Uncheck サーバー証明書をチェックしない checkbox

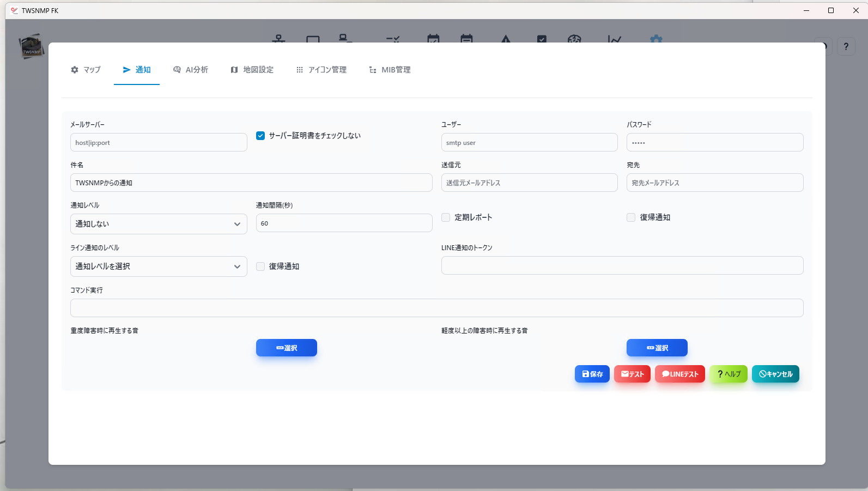[260, 136]
